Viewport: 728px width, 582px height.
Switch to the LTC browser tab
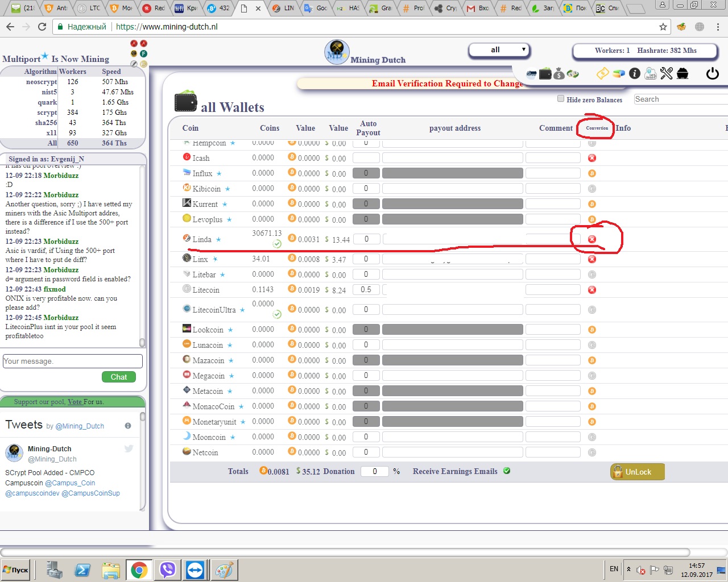(89, 8)
